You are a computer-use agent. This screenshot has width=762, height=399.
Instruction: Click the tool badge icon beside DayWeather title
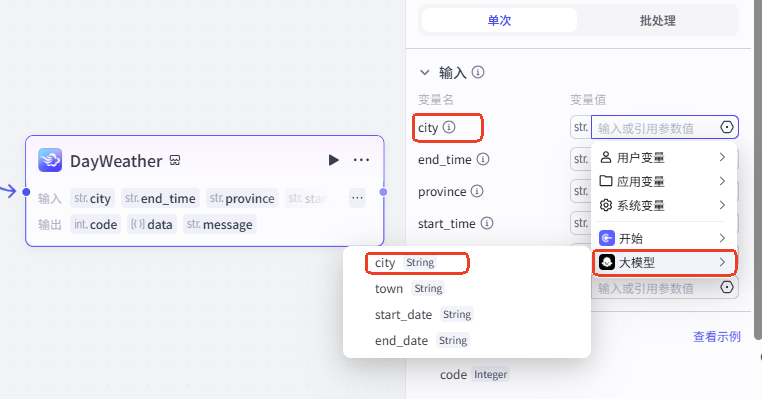click(x=175, y=160)
